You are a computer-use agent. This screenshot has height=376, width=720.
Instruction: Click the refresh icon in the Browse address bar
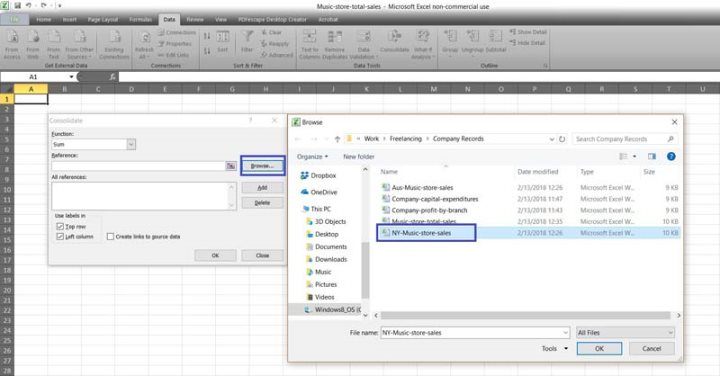(562, 139)
